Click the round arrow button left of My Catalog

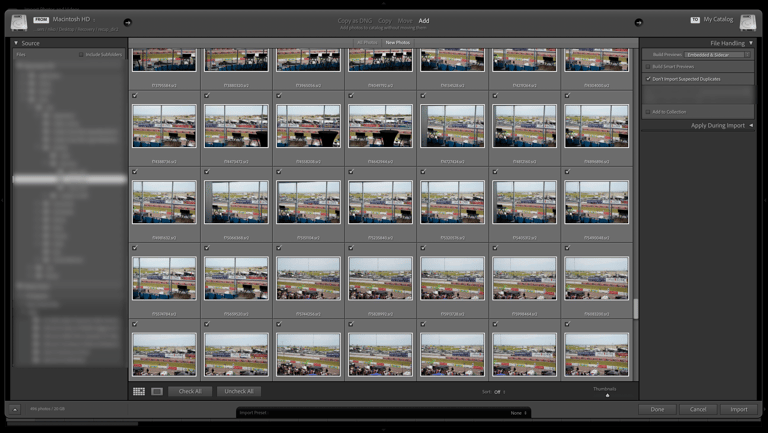[x=638, y=22]
